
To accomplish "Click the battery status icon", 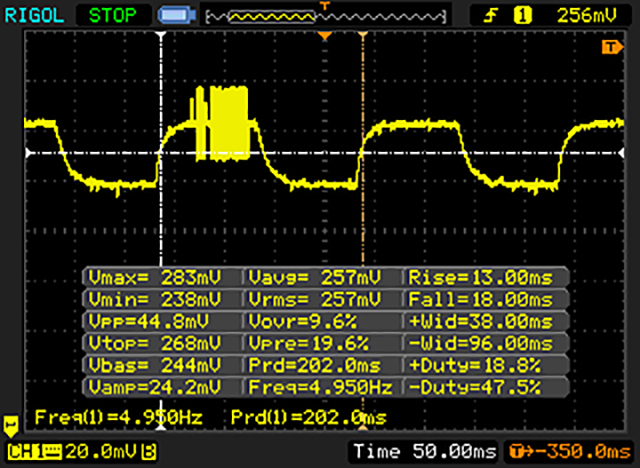I will click(176, 16).
